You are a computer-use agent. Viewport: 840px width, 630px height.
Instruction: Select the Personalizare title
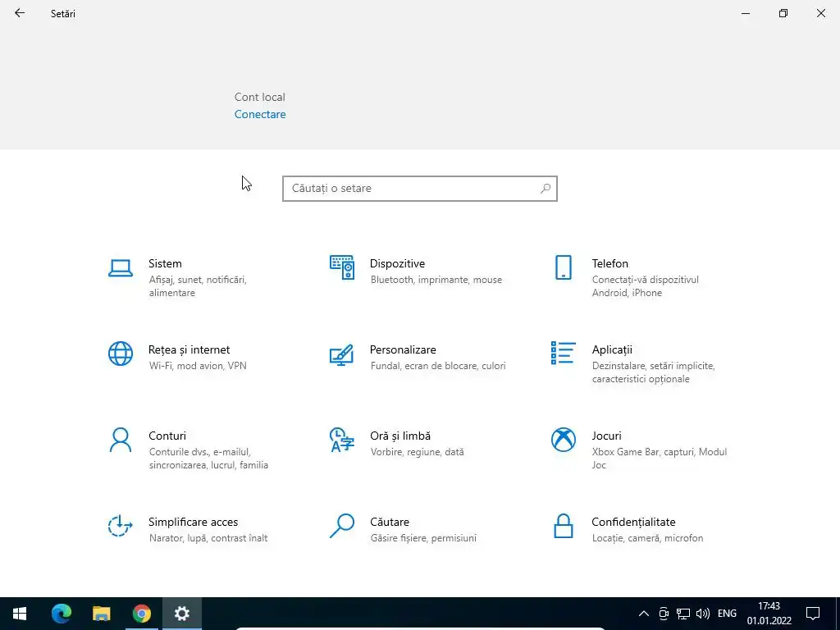point(403,349)
